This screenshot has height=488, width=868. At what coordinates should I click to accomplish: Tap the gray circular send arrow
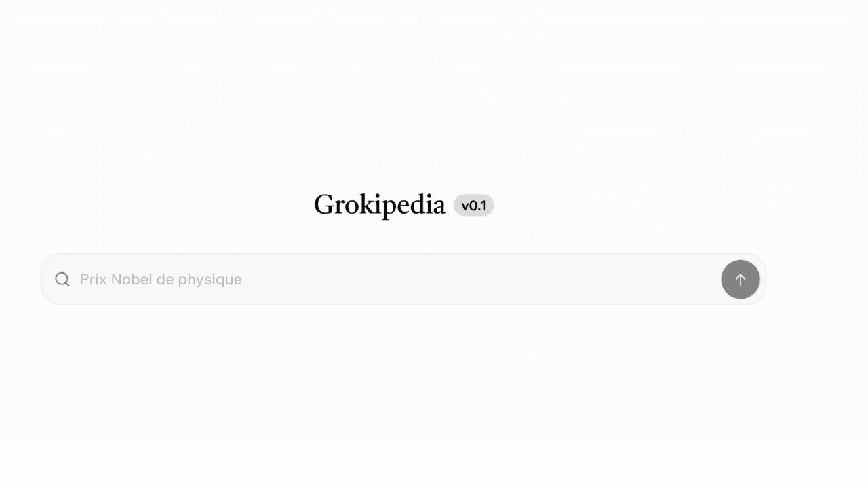[x=740, y=279]
